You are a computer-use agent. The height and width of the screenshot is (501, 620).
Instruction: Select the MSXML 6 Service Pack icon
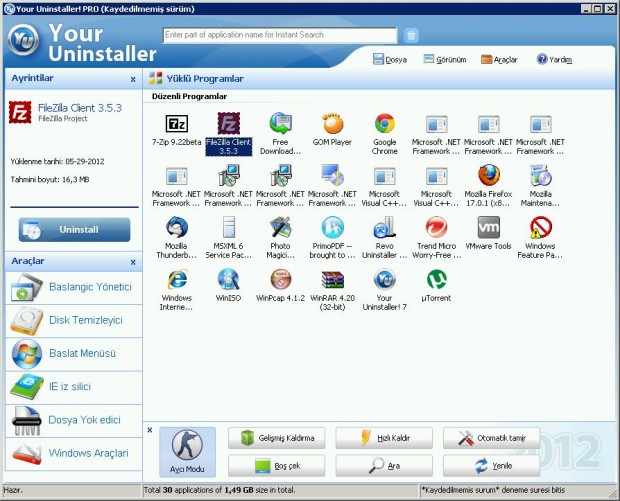tap(229, 227)
